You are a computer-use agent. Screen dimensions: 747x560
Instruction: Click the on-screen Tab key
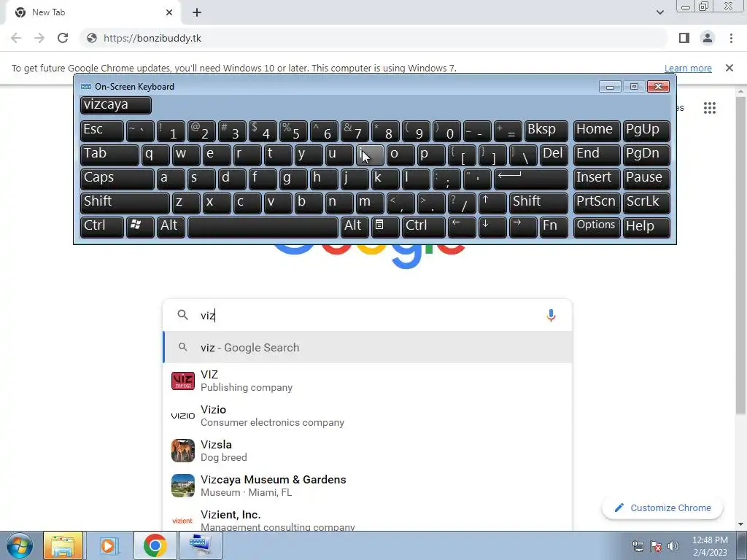[x=109, y=155]
